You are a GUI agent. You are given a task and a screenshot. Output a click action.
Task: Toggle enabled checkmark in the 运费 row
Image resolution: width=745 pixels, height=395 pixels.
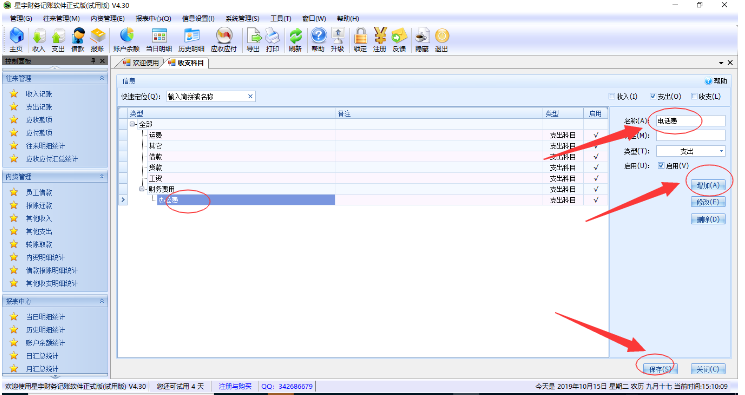(596, 135)
